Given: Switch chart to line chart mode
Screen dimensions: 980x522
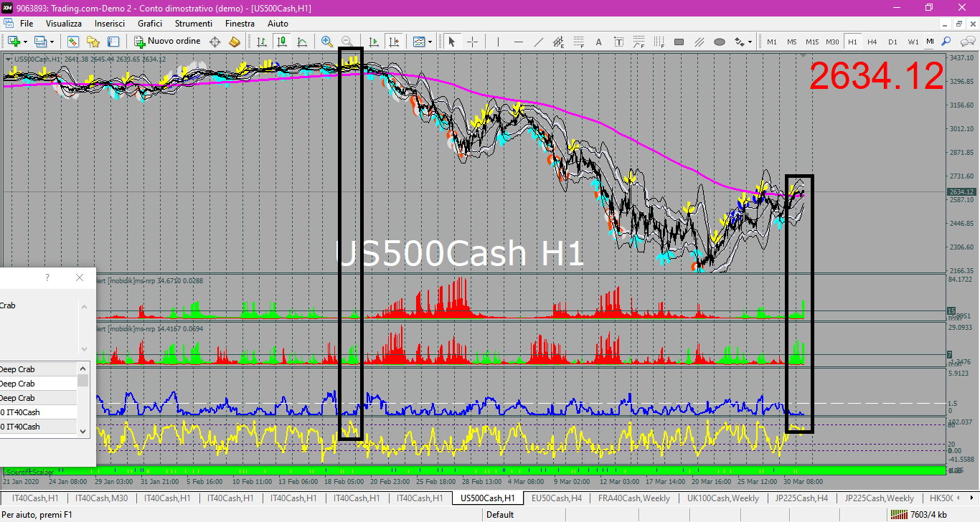Looking at the screenshot, I should pos(302,42).
